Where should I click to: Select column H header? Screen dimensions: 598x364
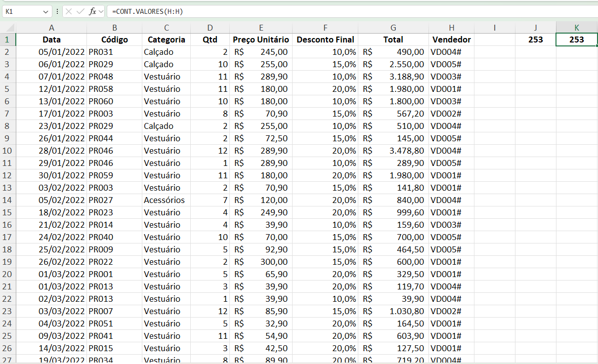click(451, 28)
